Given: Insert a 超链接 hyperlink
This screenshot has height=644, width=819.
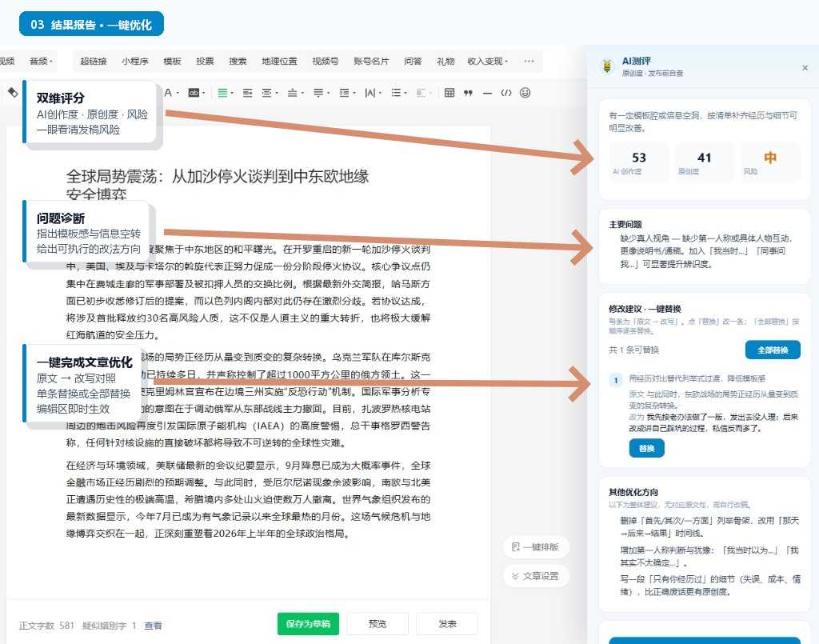Looking at the screenshot, I should pos(94,61).
